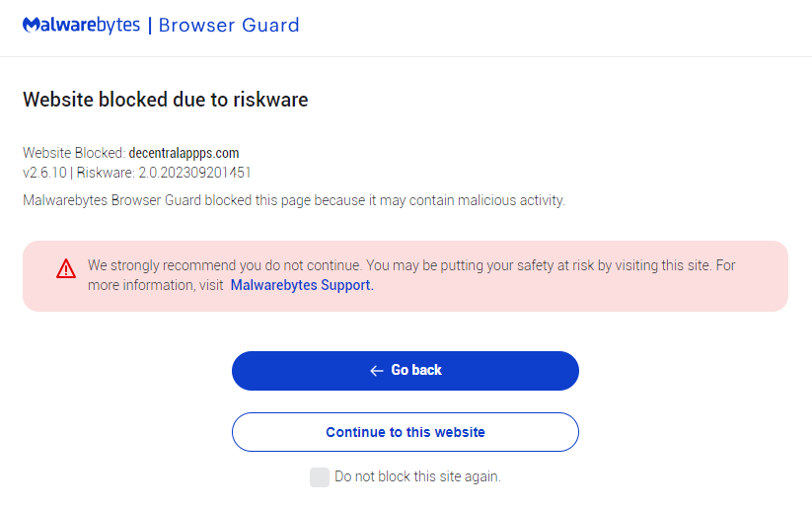
Task: Click the Malwarebytes logo
Action: [81, 25]
